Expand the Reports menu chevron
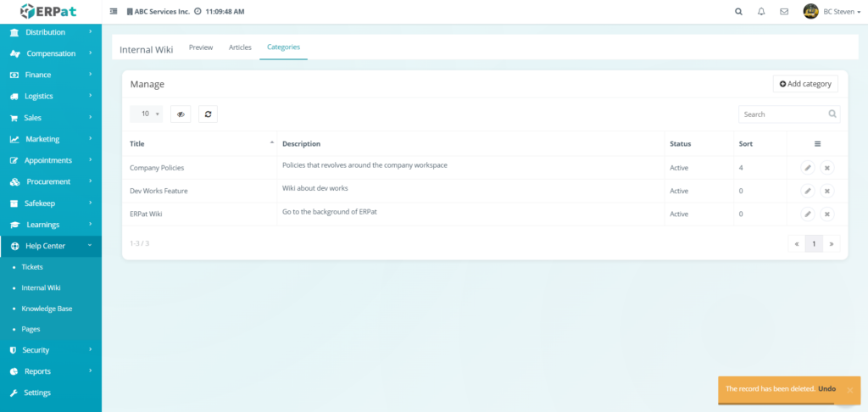 point(90,371)
